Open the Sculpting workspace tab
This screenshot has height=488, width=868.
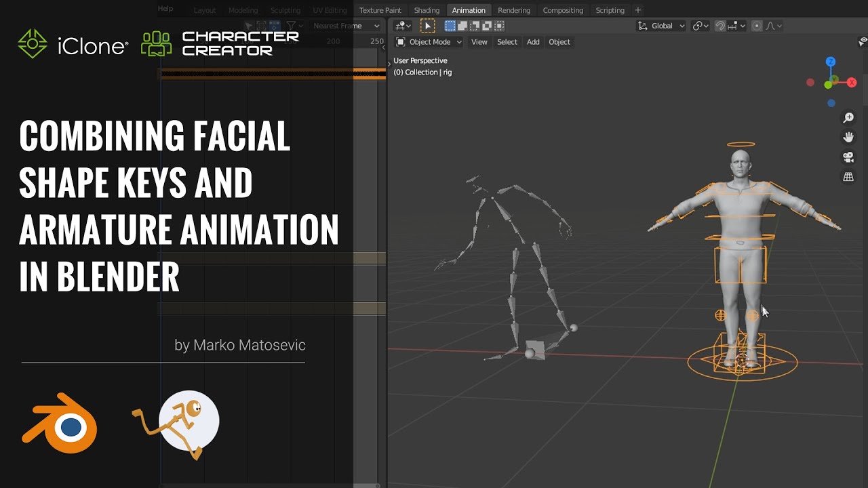(285, 10)
